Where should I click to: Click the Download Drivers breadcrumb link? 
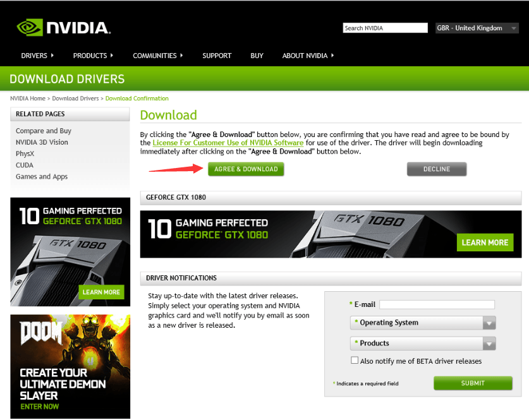[75, 99]
